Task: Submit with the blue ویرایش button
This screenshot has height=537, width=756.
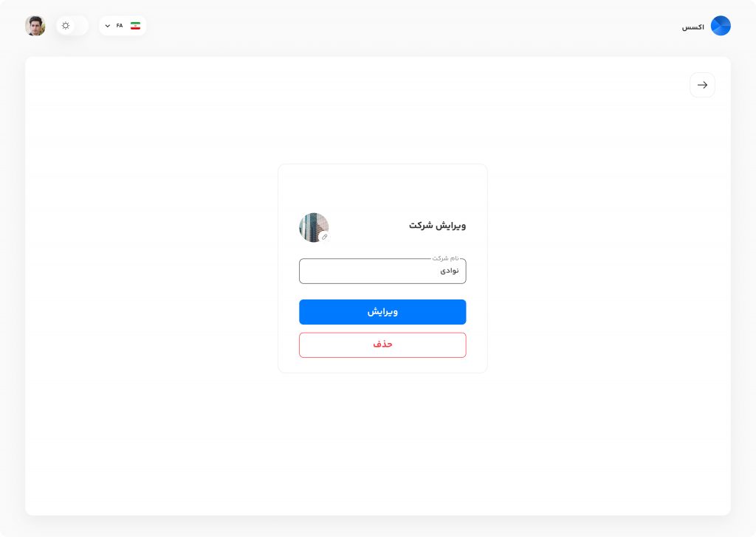Action: (x=382, y=312)
